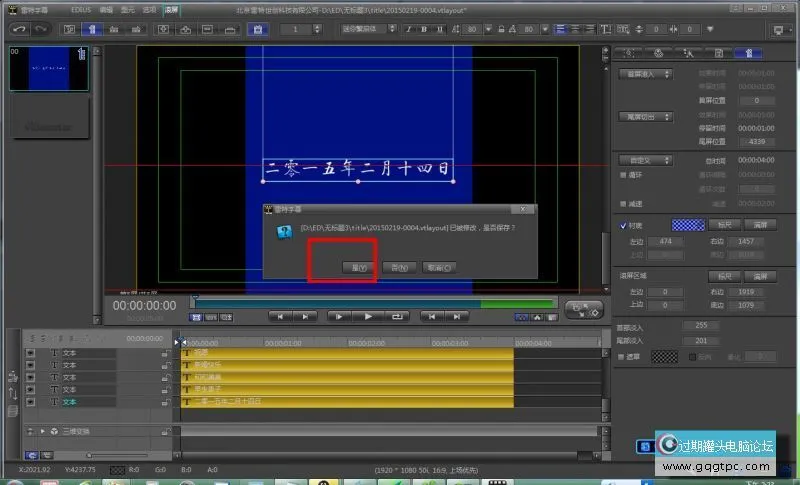The width and height of the screenshot is (800, 485).
Task: Click 取消 to cancel the dialog
Action: (x=440, y=267)
